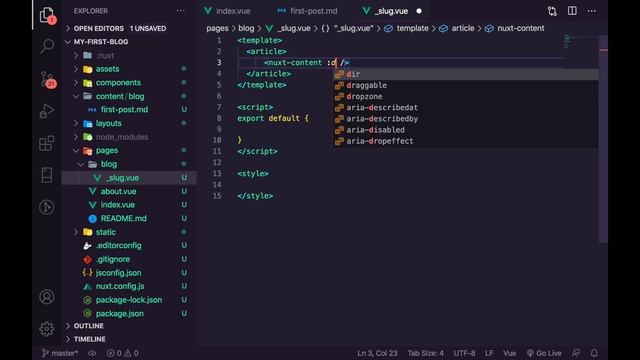Switch to the first-post.md tab
The width and height of the screenshot is (640, 360).
pyautogui.click(x=307, y=11)
